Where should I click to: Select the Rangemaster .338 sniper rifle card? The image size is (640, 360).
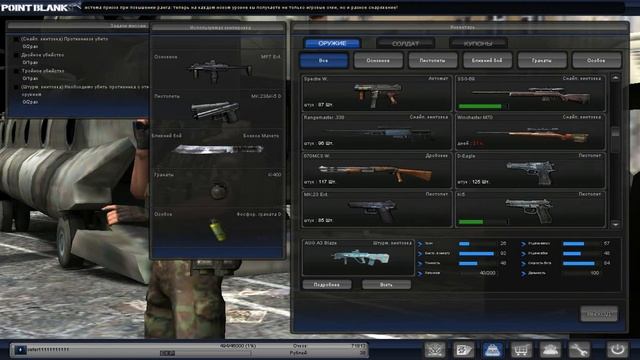377,131
